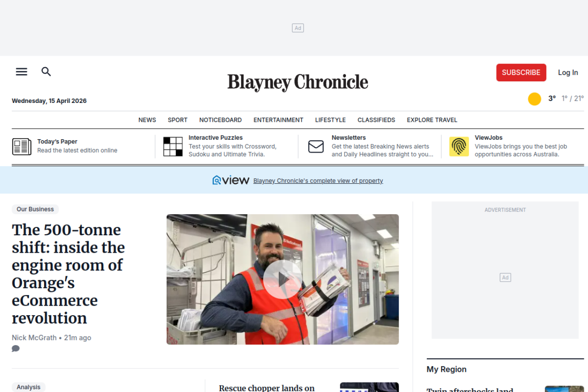Open comments via the speech bubble icon

coord(16,348)
